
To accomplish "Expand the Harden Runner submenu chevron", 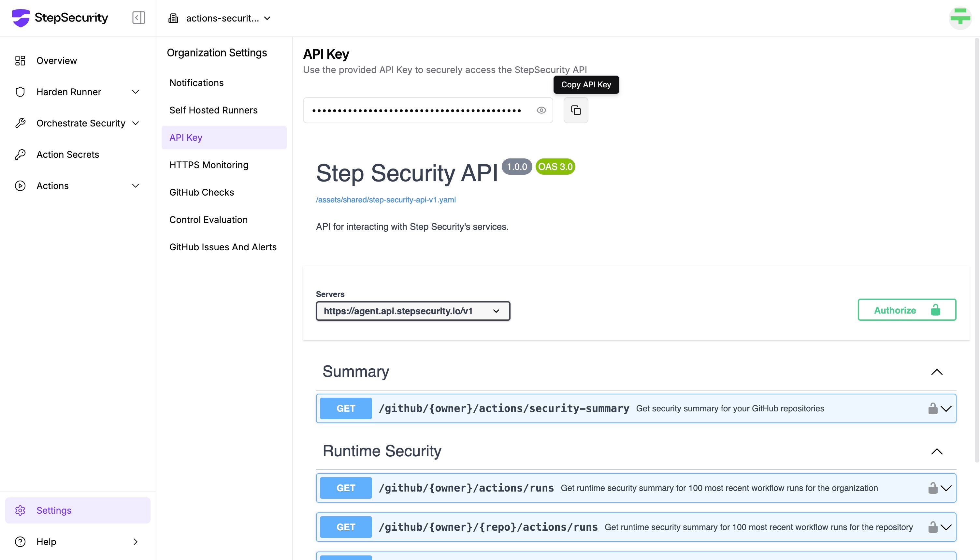I will click(x=135, y=92).
